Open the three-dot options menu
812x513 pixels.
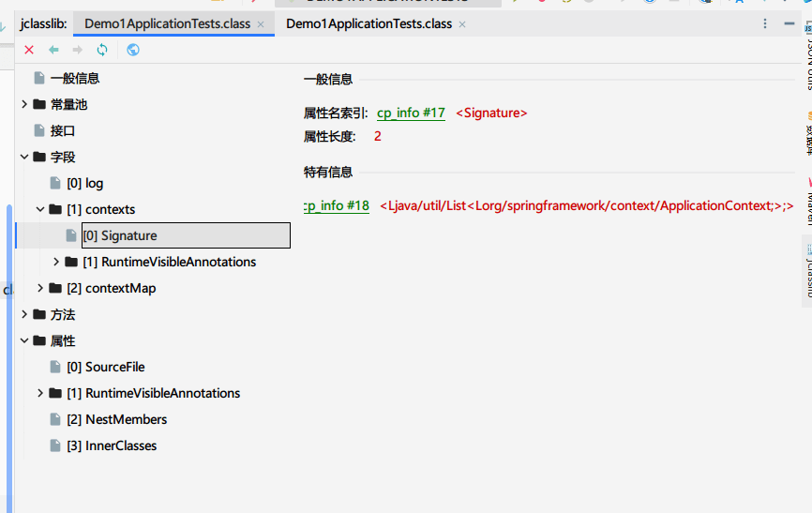tap(765, 23)
